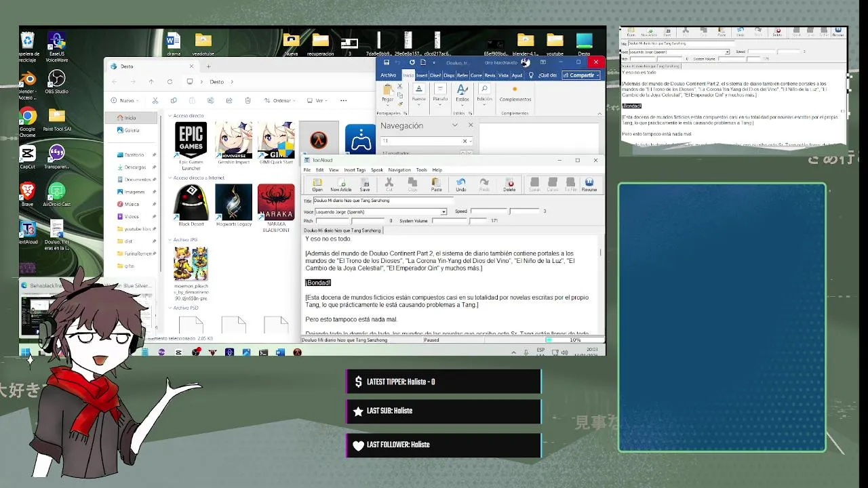Adjust the Pitch slider in TextAloud

click(x=351, y=221)
